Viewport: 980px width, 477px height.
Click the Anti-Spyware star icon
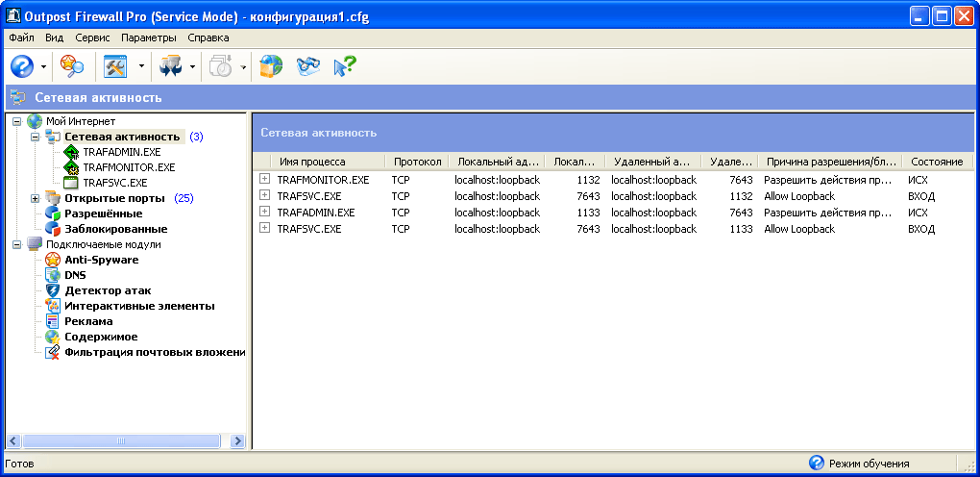pos(53,260)
